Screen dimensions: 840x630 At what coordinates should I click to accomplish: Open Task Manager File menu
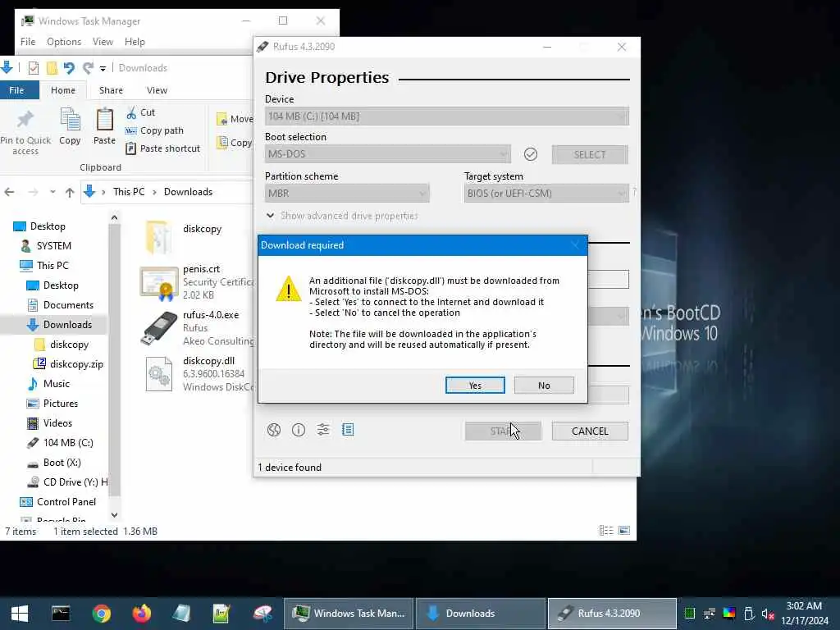(x=28, y=41)
